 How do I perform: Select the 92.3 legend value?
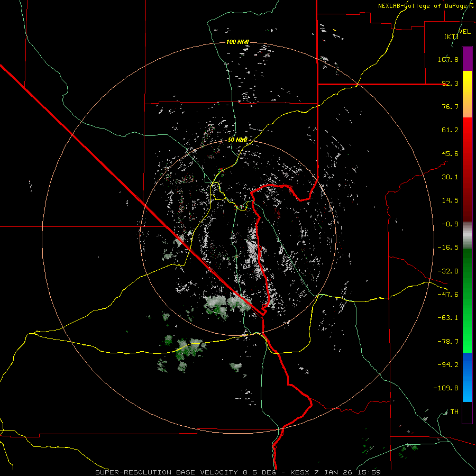[x=450, y=83]
